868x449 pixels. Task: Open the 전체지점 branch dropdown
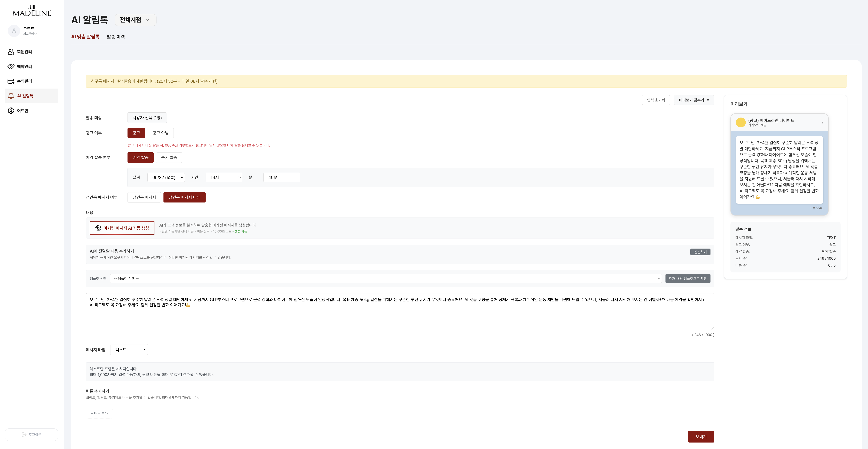coord(135,20)
